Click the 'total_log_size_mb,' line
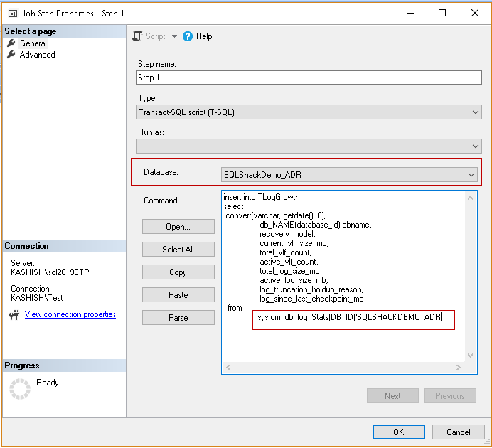This screenshot has height=448, width=492. (x=291, y=271)
